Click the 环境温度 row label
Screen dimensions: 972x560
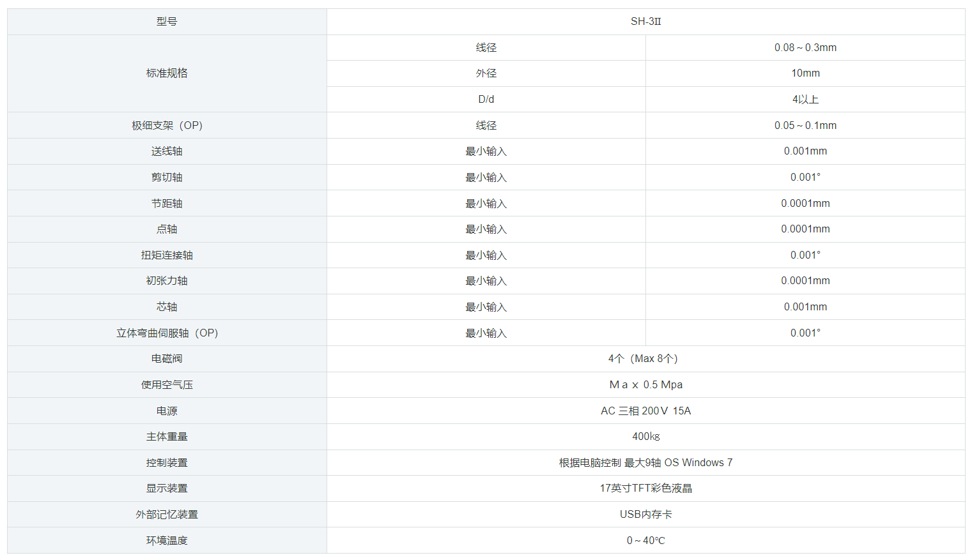coord(167,541)
